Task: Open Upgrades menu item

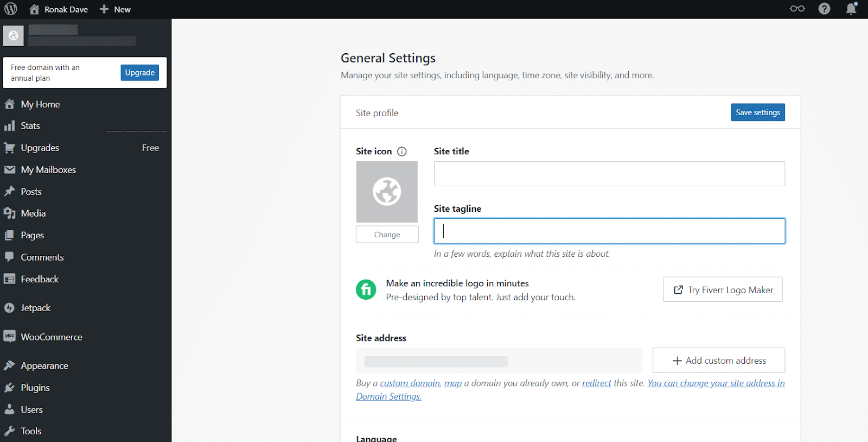Action: point(40,148)
